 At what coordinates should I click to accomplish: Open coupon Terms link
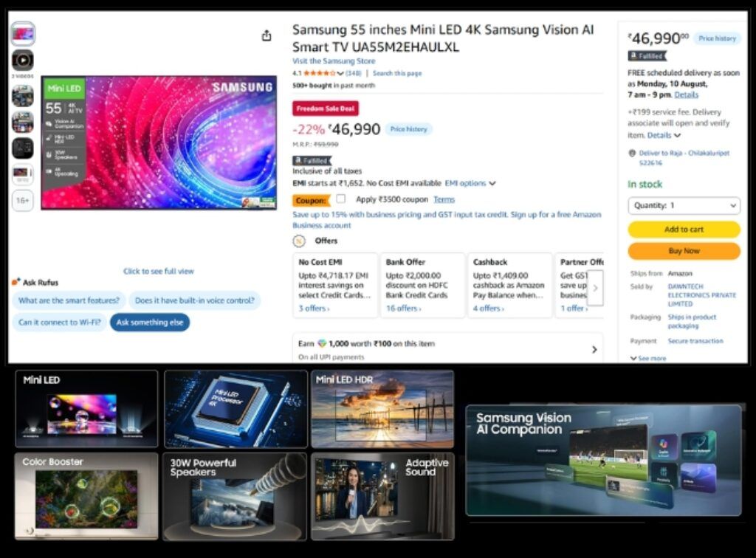coord(444,199)
